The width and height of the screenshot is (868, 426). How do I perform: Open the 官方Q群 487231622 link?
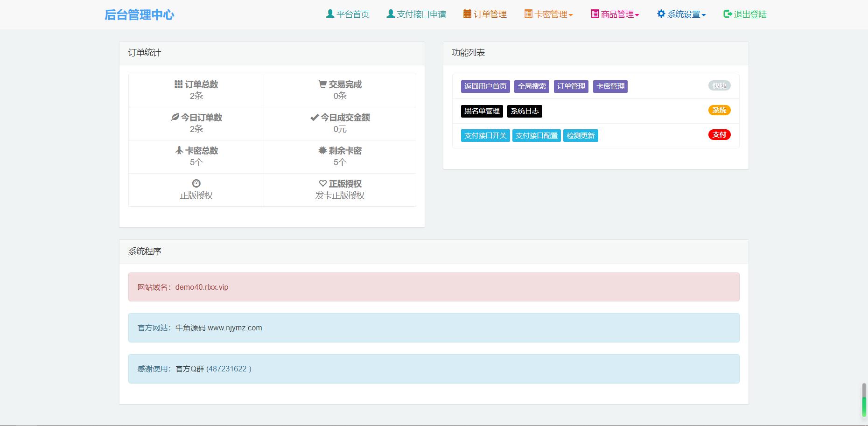click(230, 369)
